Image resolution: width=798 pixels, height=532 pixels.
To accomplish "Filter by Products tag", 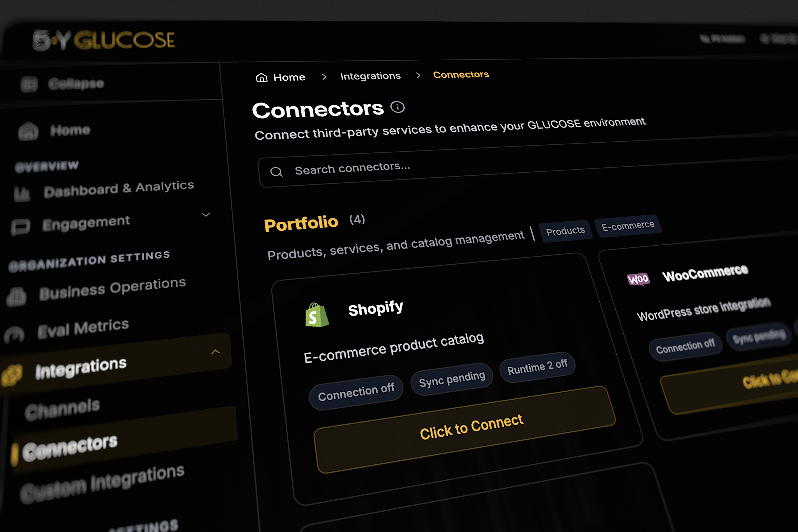I will tap(566, 231).
